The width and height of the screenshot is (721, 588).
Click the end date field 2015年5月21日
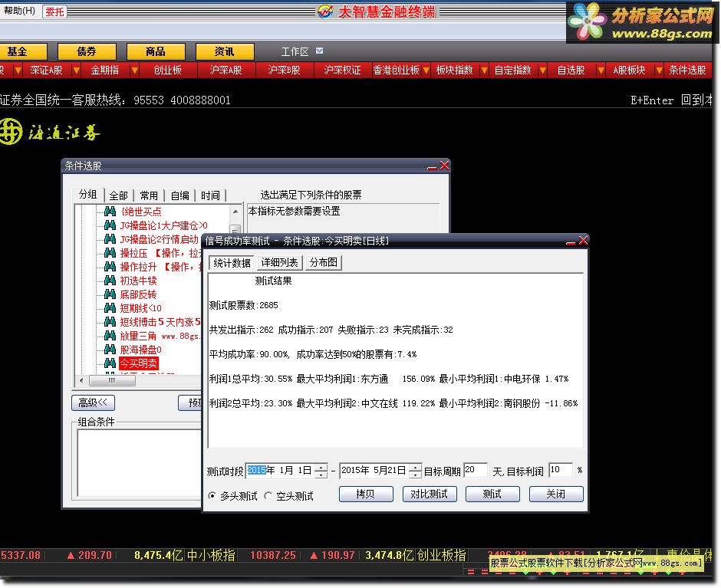tap(375, 470)
